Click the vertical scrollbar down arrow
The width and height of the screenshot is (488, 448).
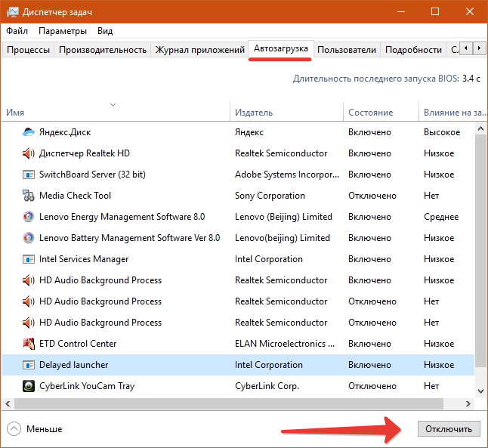[x=481, y=391]
